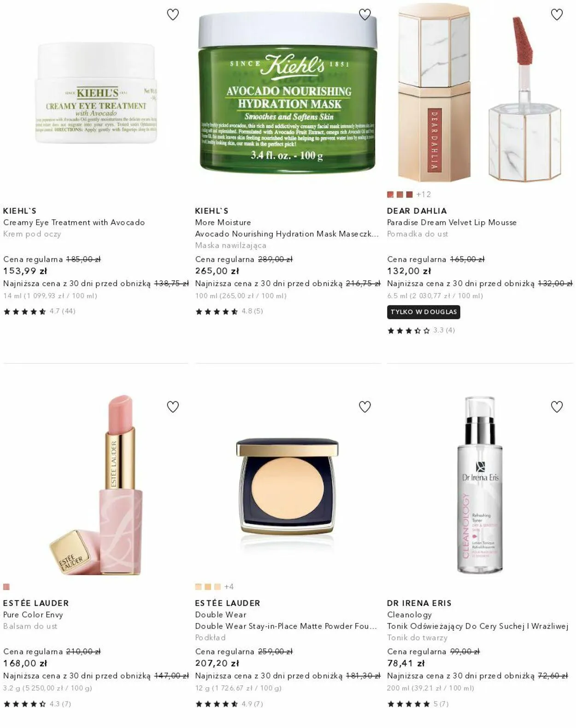Save Estée Lauder Pure Color Envy to wishlist
Viewport: 576px width, 728px height.
[x=173, y=407]
